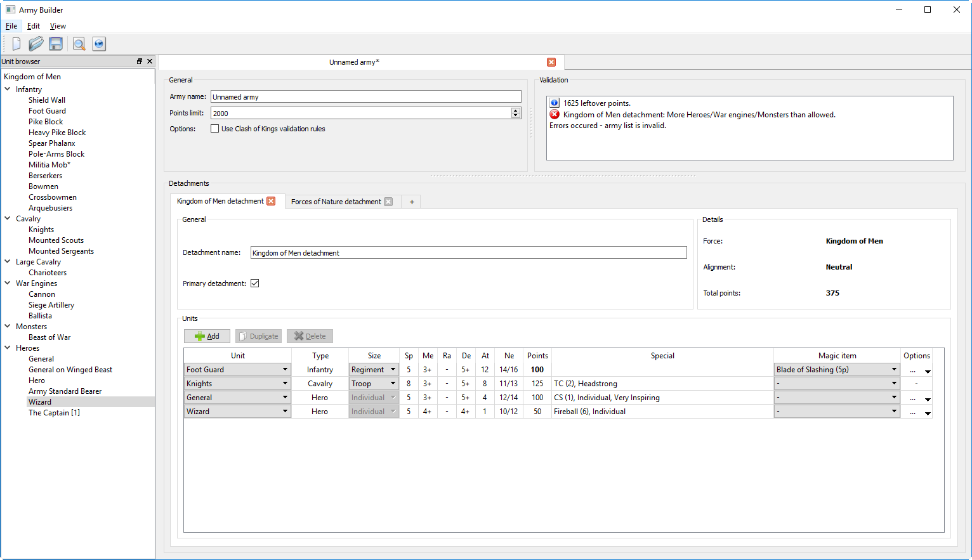The image size is (972, 560).
Task: Open Edit menu
Action: pos(34,26)
